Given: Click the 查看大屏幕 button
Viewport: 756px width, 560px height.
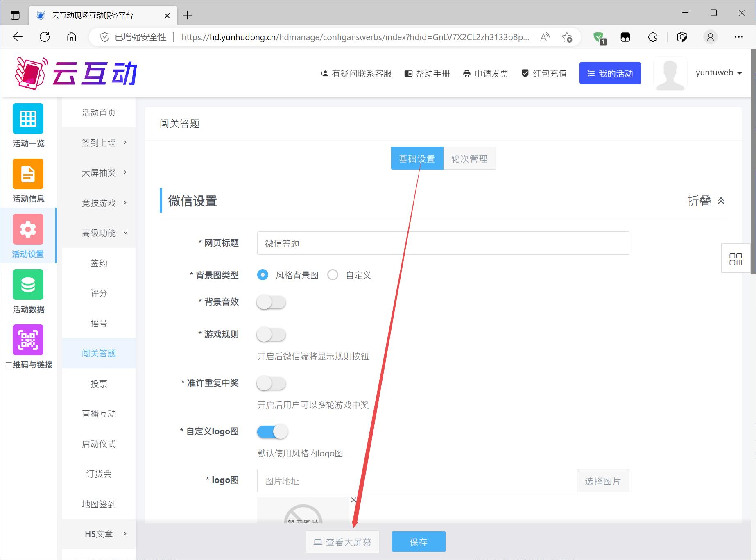Looking at the screenshot, I should (x=342, y=542).
